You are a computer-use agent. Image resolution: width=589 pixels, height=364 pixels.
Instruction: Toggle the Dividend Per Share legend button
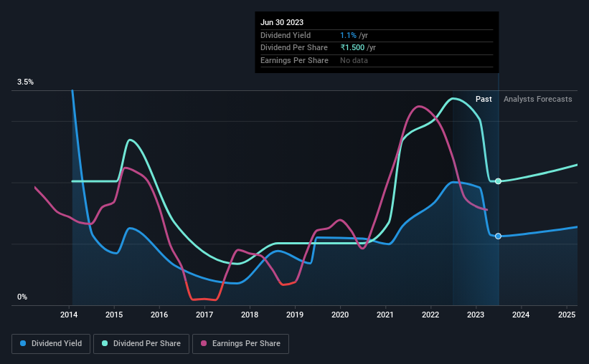[141, 344]
